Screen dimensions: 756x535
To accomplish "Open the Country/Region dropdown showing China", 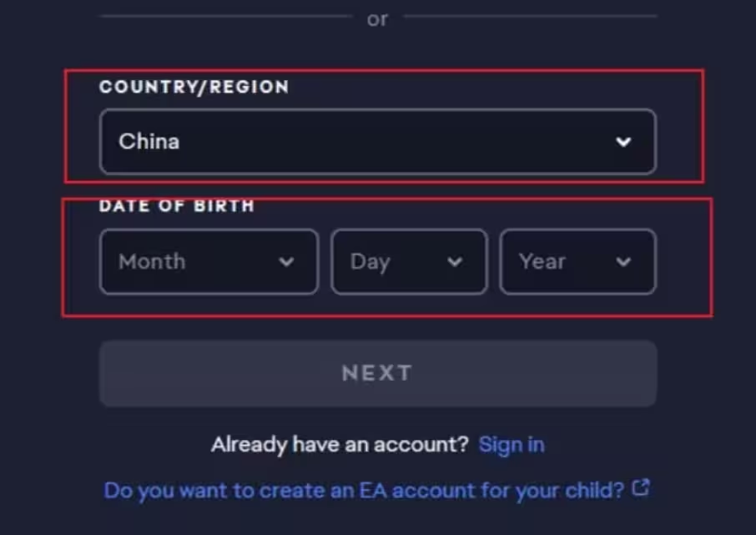I will (x=377, y=142).
